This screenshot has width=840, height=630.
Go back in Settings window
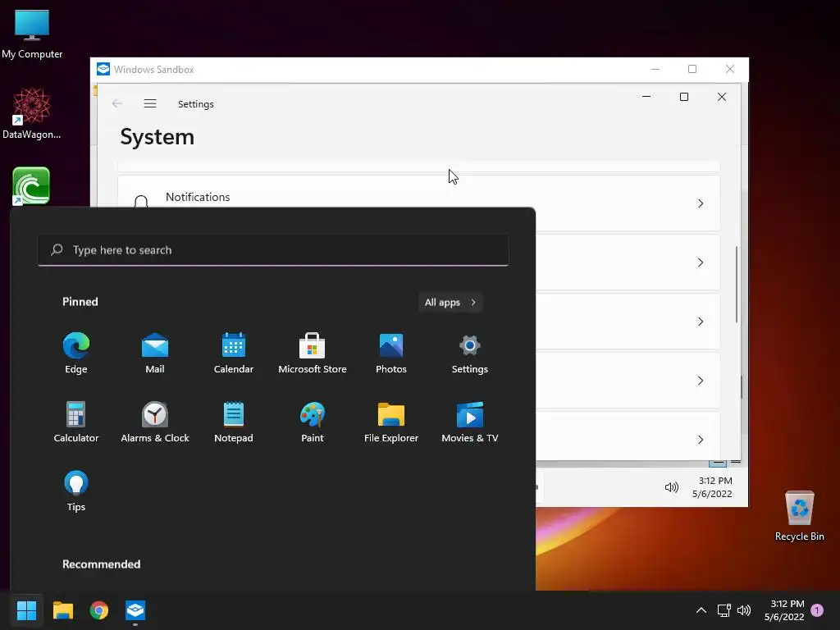click(x=117, y=103)
